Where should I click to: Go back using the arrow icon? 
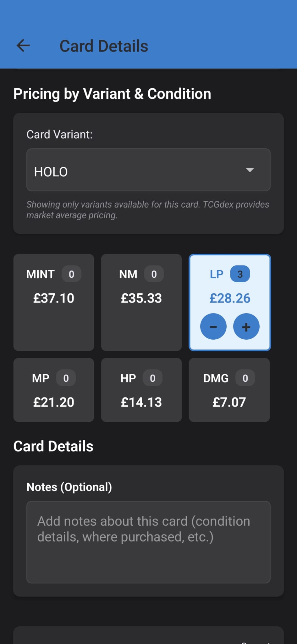tap(23, 46)
